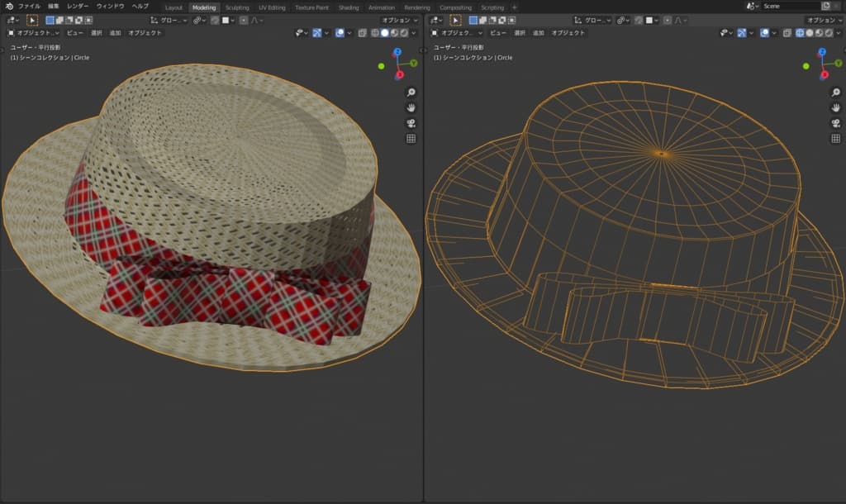Screen dimensions: 846x504
Task: Add a new workspace with plus tab
Action: [514, 7]
